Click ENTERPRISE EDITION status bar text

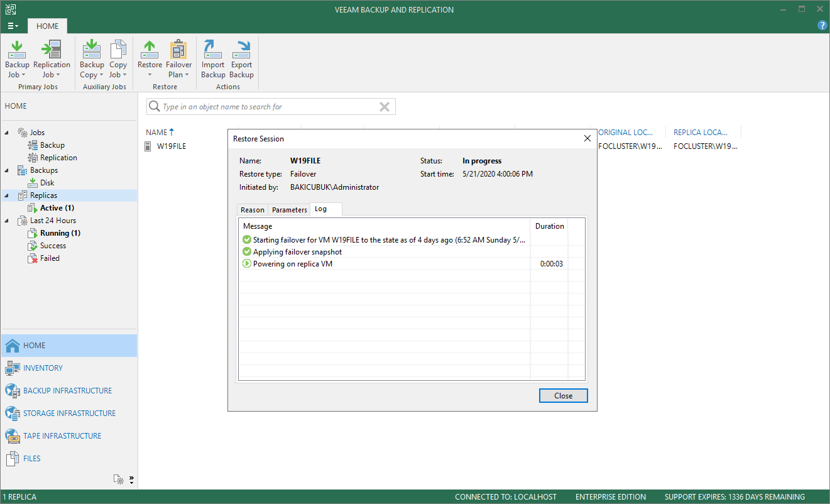coord(611,497)
